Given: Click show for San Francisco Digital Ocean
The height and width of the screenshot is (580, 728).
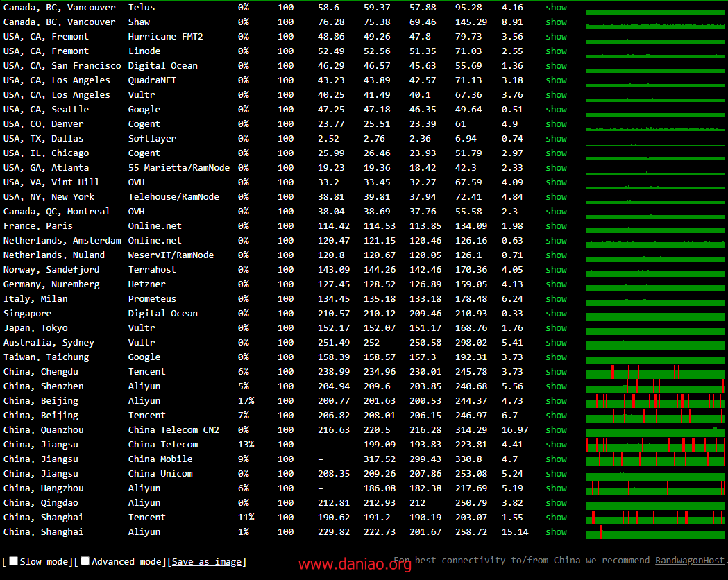Looking at the screenshot, I should (x=556, y=65).
